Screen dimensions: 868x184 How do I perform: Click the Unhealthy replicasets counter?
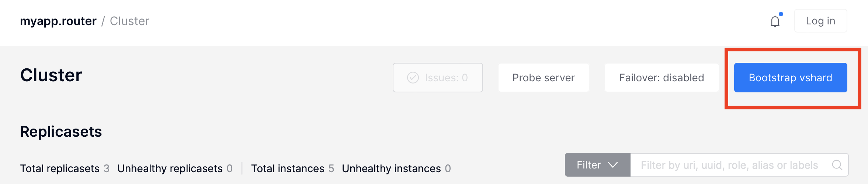coord(175,168)
